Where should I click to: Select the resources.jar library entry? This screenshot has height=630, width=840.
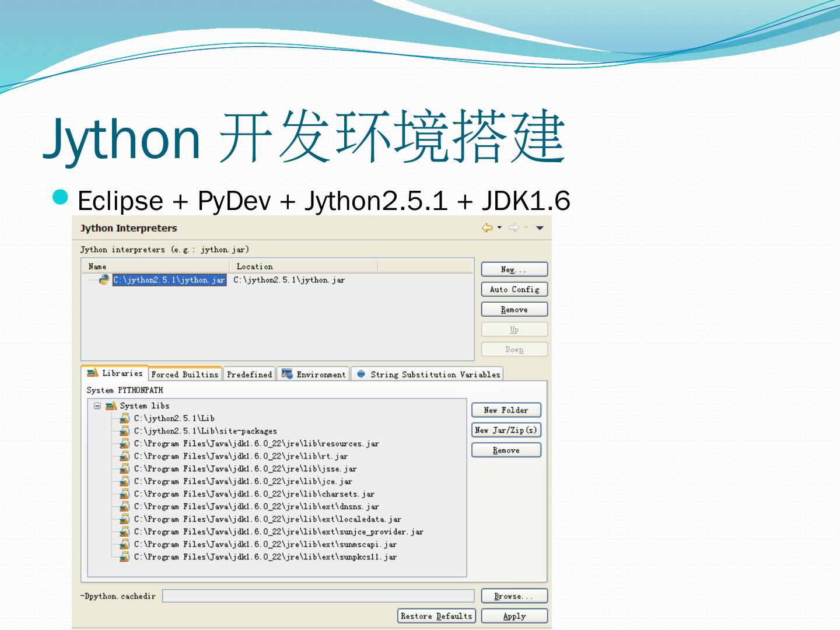[257, 444]
